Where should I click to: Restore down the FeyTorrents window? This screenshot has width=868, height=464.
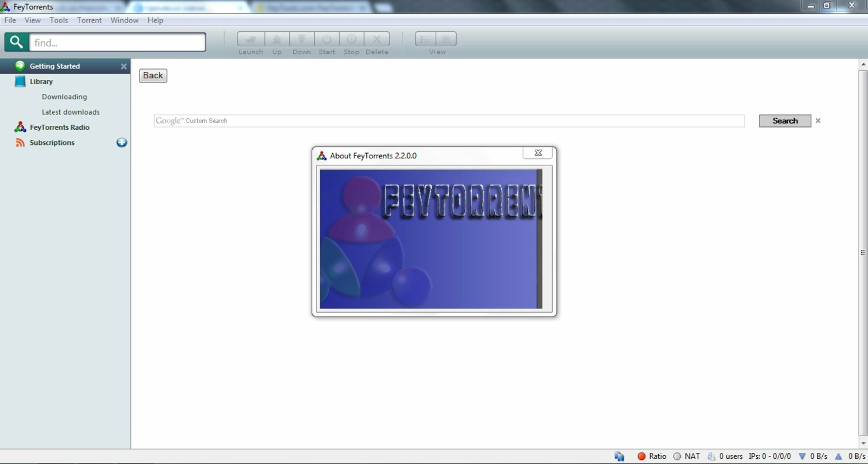click(x=827, y=6)
